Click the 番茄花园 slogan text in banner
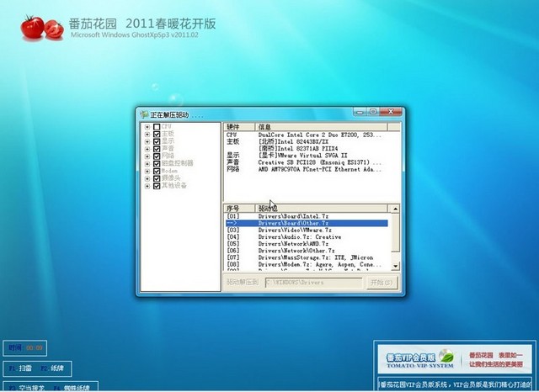 [496, 359]
